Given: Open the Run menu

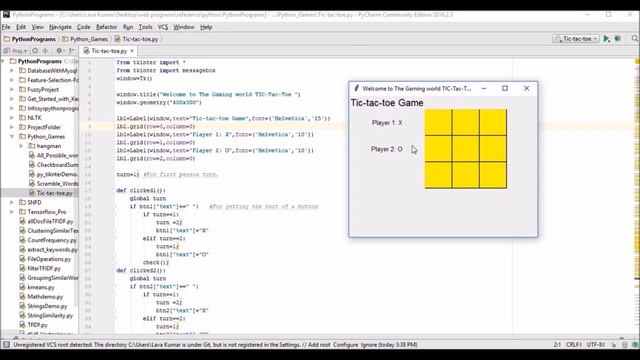Looking at the screenshot, I should 128,27.
